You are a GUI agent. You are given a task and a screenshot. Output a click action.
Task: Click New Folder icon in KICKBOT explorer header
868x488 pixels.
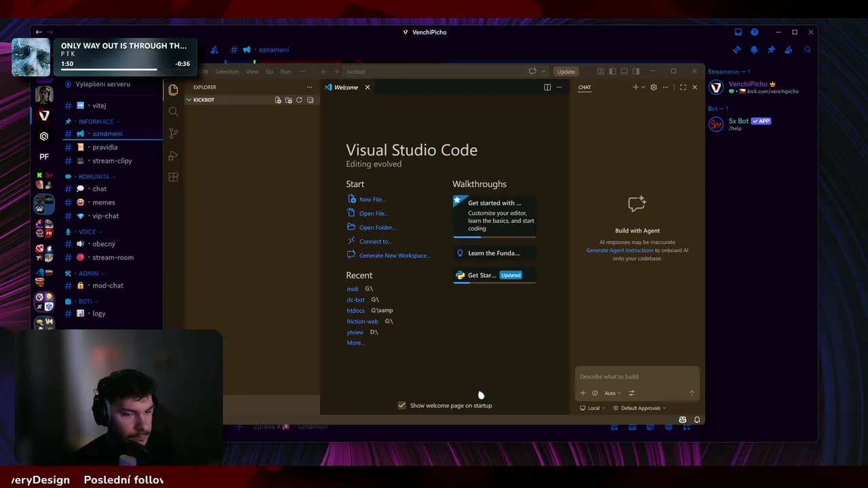(289, 100)
